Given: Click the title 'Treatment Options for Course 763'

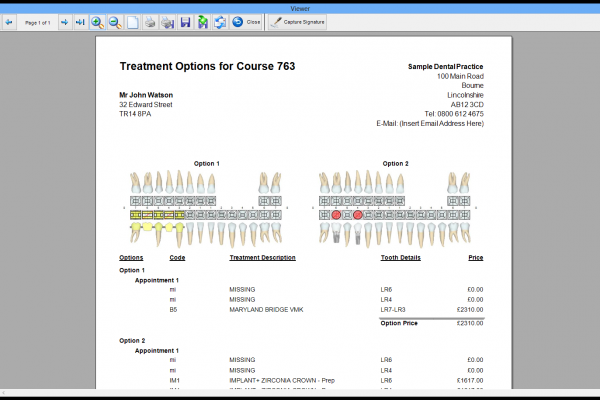Looking at the screenshot, I should pyautogui.click(x=207, y=66).
